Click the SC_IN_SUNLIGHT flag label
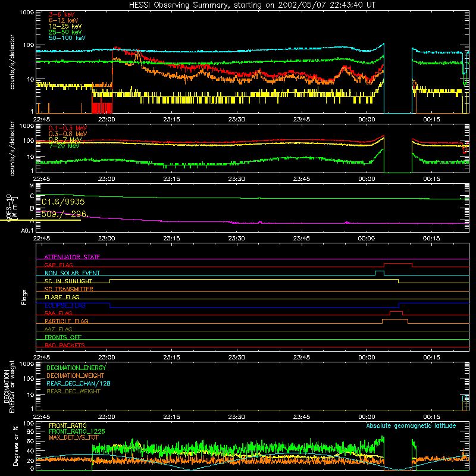This screenshot has height=476, width=476. pos(68,281)
